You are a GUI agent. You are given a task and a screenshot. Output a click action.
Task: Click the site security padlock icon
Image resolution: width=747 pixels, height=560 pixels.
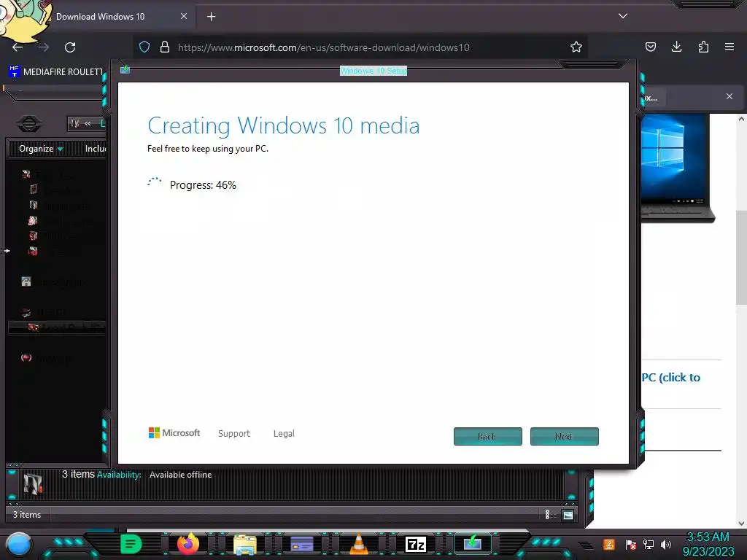(165, 47)
